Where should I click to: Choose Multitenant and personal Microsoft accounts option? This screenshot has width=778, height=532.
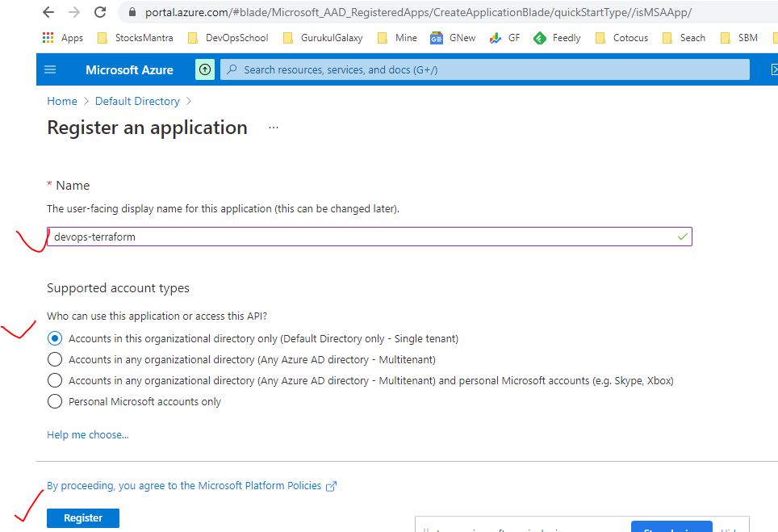(x=55, y=381)
